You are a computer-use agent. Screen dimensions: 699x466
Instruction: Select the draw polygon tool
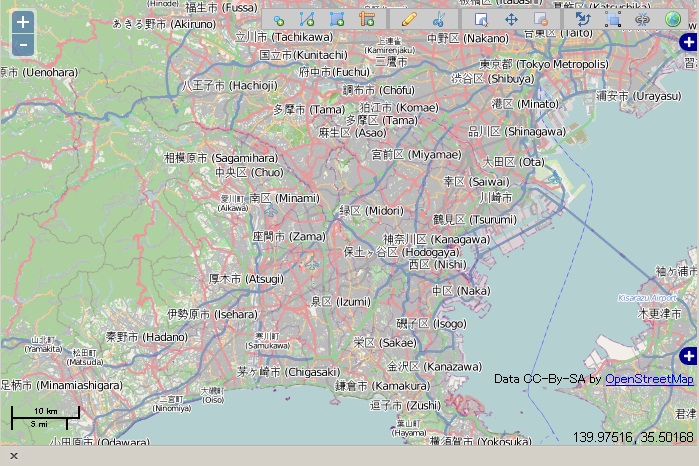tap(337, 19)
